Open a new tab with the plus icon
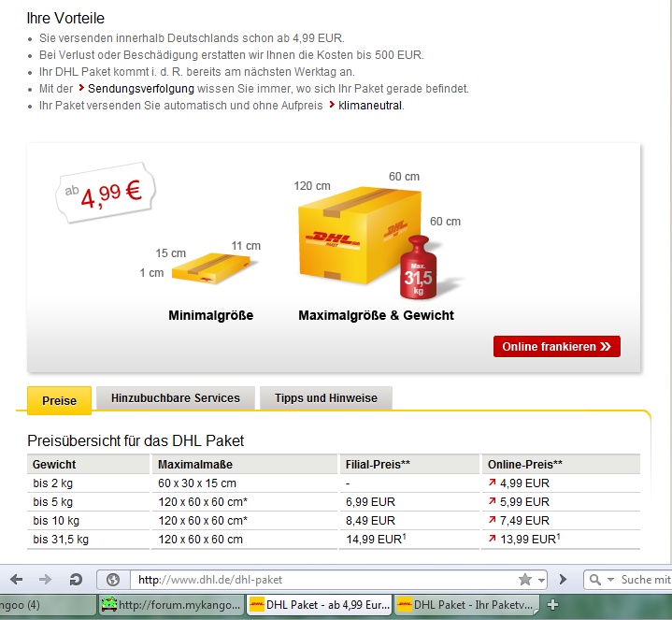Screen dimensions: 672x620 pos(553,604)
